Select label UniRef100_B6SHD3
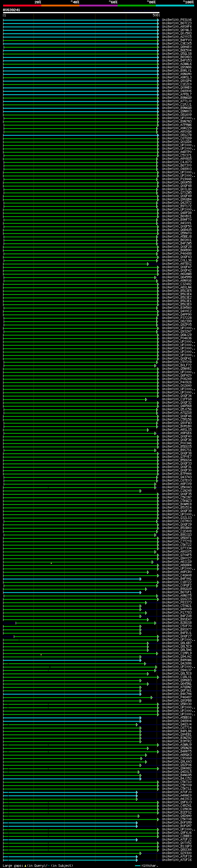Screen dimensions: 197x868 pos(177,57)
